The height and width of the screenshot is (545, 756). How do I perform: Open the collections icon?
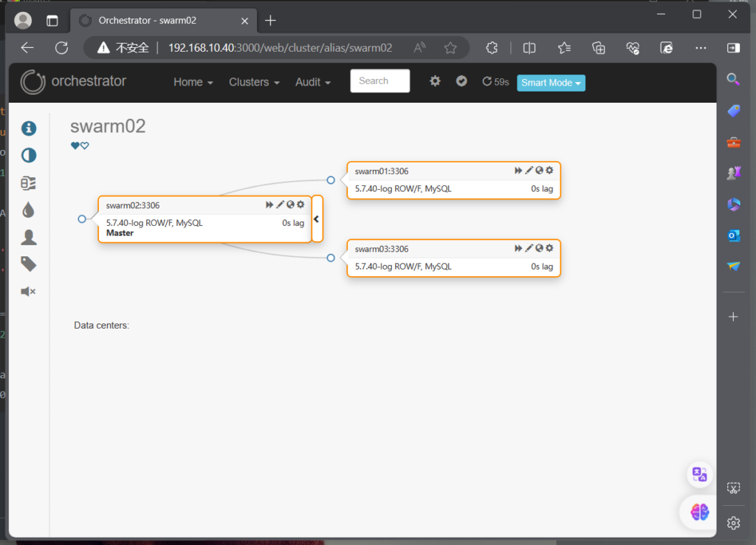tap(598, 48)
